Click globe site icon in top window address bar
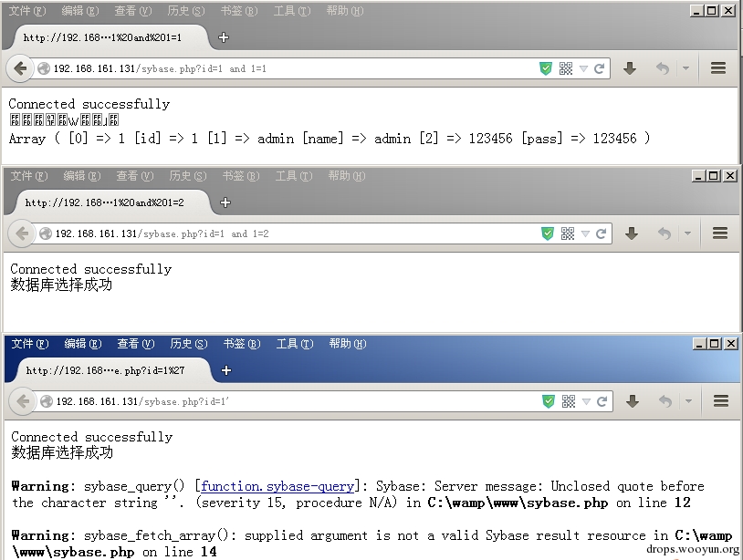Viewport: 743px width, 560px height. [44, 68]
